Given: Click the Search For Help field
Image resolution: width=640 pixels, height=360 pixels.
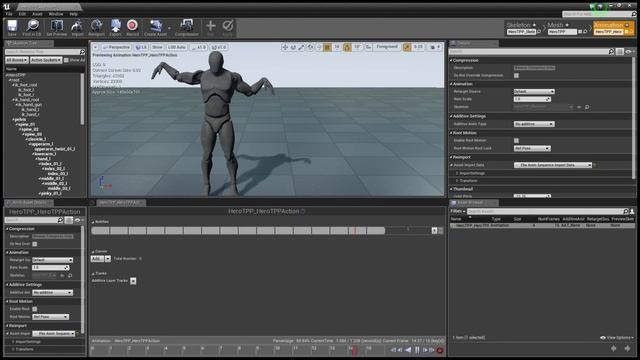Looking at the screenshot, I should pos(599,14).
